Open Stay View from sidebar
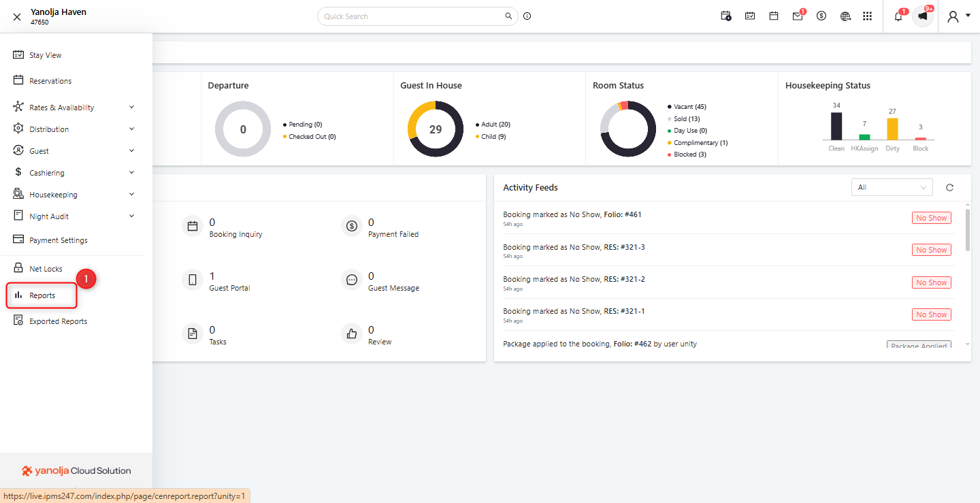 click(x=46, y=55)
